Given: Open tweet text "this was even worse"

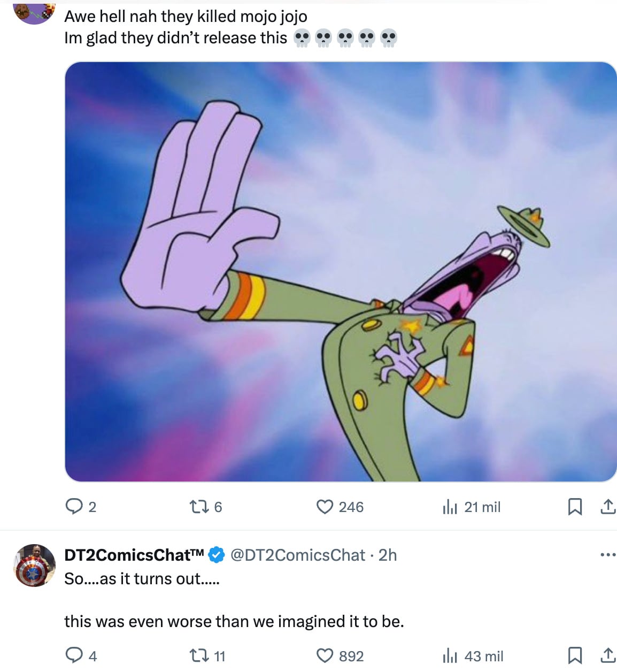Looking at the screenshot, I should [234, 621].
